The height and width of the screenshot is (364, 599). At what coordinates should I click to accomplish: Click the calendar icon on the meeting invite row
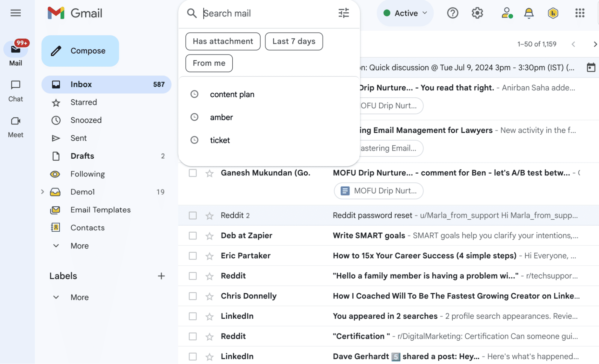[591, 67]
